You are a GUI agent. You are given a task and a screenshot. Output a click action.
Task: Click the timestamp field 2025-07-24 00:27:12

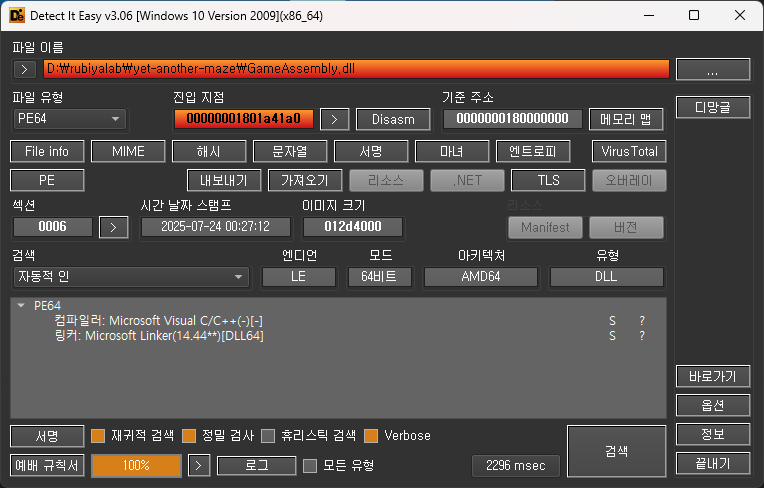tap(216, 227)
